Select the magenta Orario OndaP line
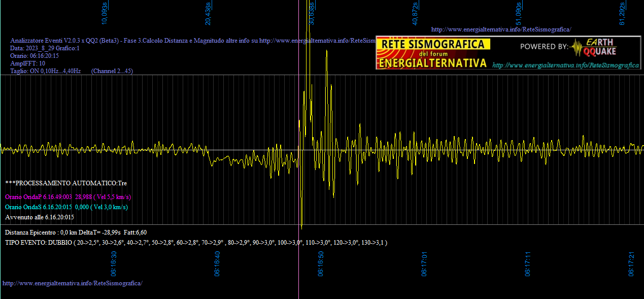Image resolution: width=644 pixels, height=299 pixels. click(68, 197)
